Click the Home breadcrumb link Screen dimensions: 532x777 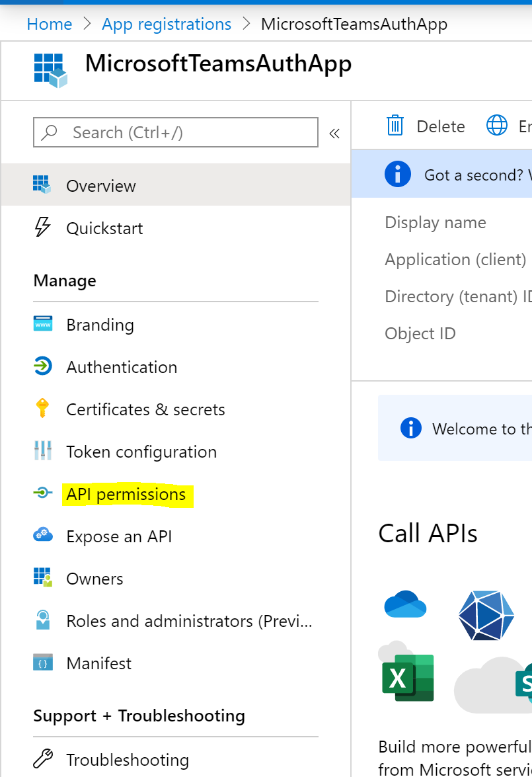tap(50, 24)
